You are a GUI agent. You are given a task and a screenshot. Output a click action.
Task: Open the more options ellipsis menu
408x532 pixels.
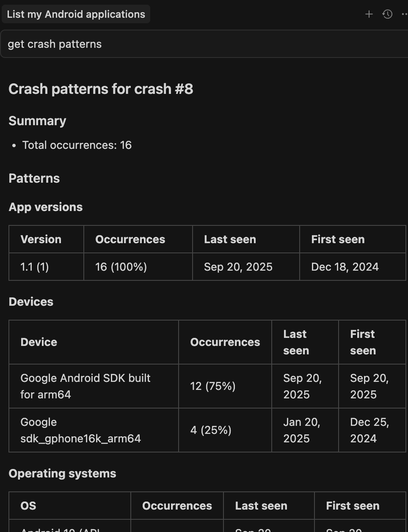(404, 14)
